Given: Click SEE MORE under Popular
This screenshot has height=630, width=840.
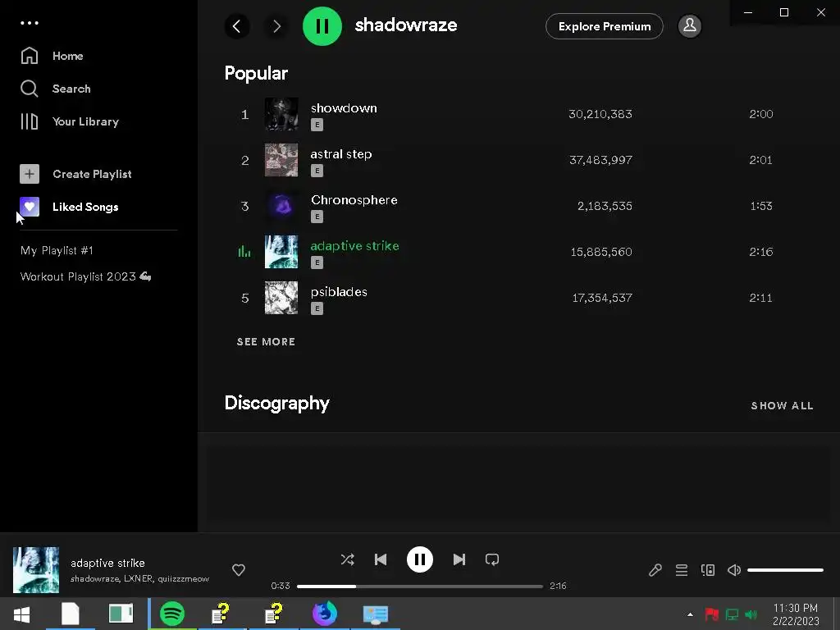Looking at the screenshot, I should [x=267, y=342].
